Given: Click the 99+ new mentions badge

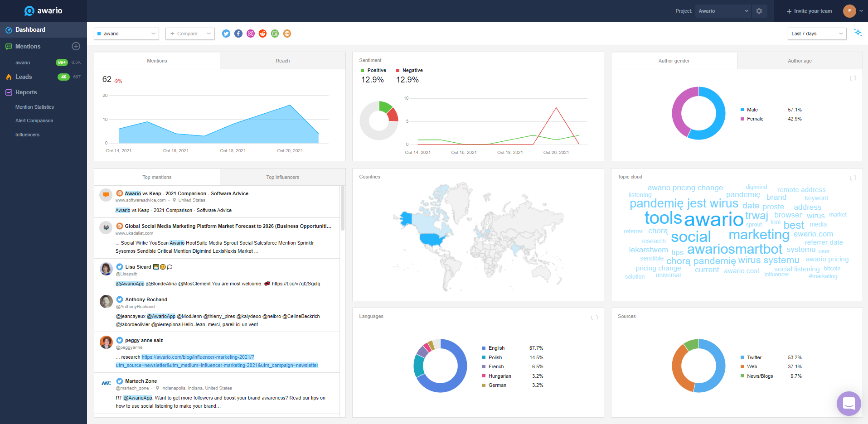Looking at the screenshot, I should pos(62,63).
